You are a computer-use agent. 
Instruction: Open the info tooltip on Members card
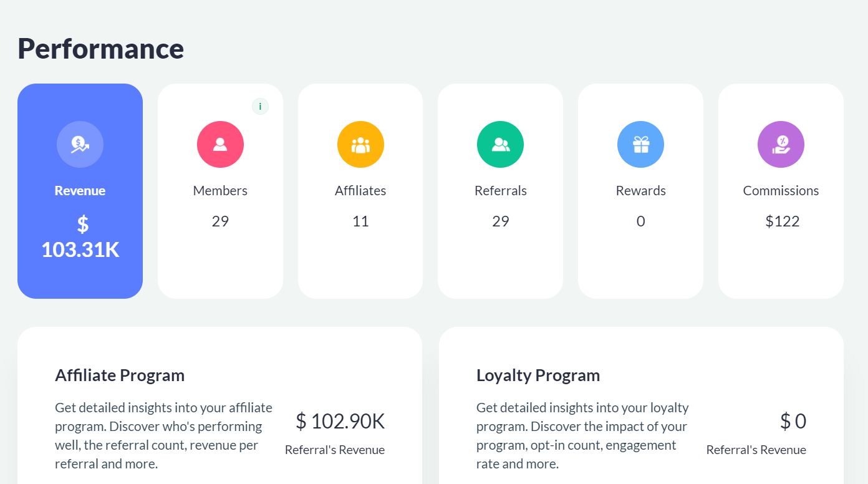260,107
